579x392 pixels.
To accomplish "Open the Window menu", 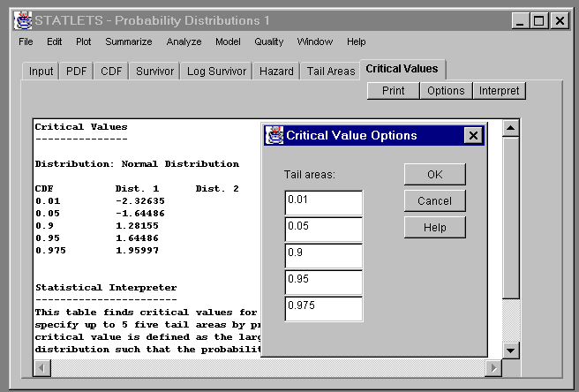I will [315, 41].
